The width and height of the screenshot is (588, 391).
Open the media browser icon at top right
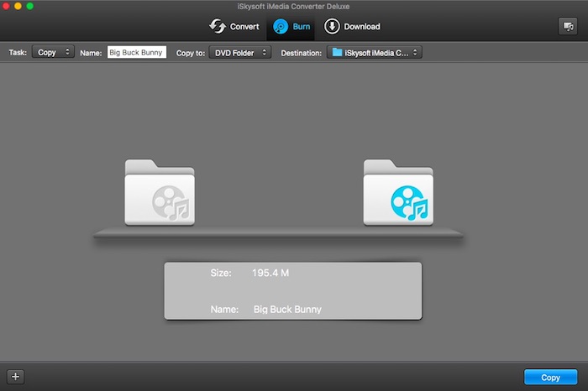coord(567,27)
